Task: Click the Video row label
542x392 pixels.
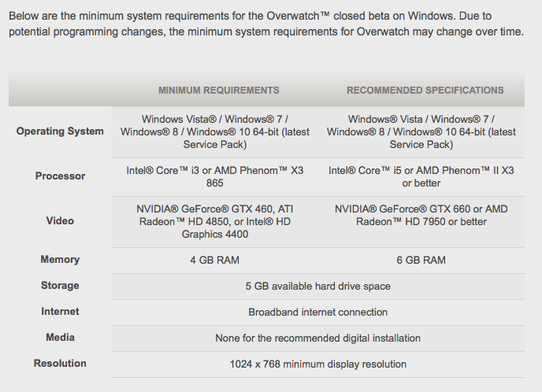Action: click(60, 221)
